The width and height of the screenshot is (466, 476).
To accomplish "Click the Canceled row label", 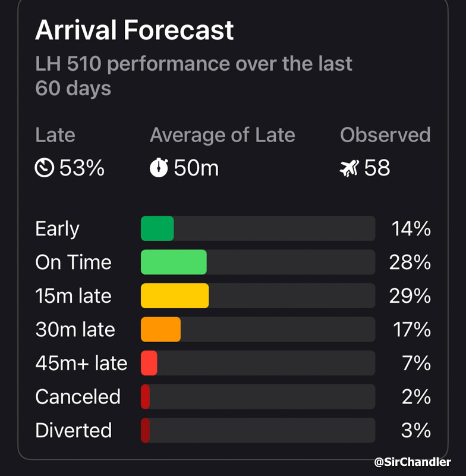I will (x=78, y=397).
